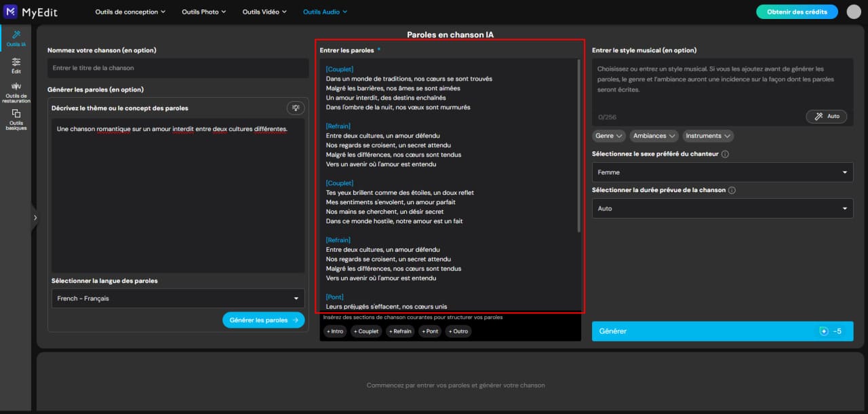Open song duration dropdown showing Auto
Viewport: 868px width, 414px height.
(x=722, y=208)
